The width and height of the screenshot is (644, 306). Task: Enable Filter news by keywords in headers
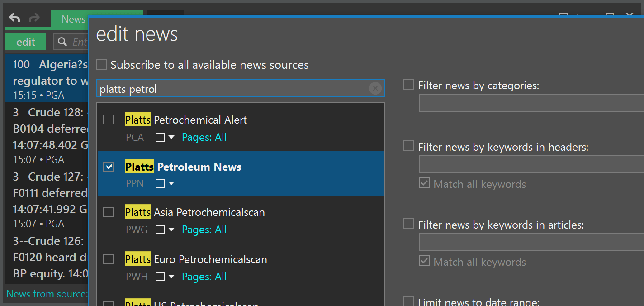[x=409, y=146]
